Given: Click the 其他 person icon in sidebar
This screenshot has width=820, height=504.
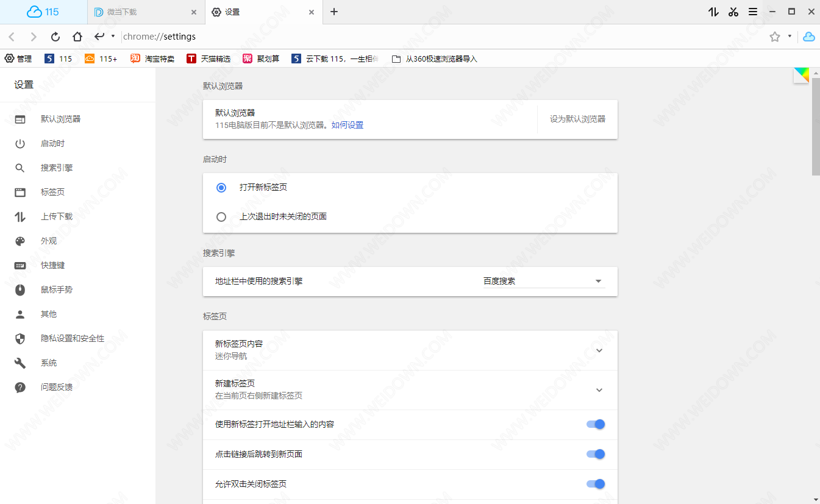Looking at the screenshot, I should click(x=20, y=314).
